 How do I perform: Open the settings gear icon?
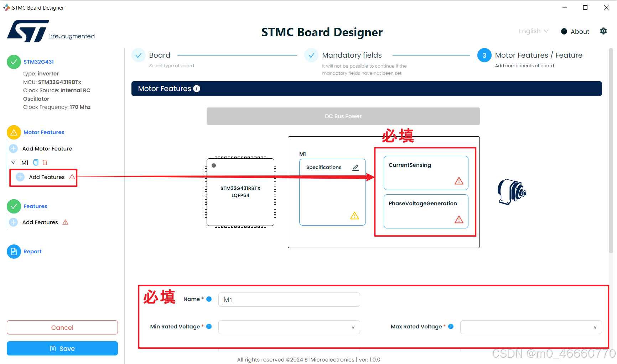tap(603, 31)
